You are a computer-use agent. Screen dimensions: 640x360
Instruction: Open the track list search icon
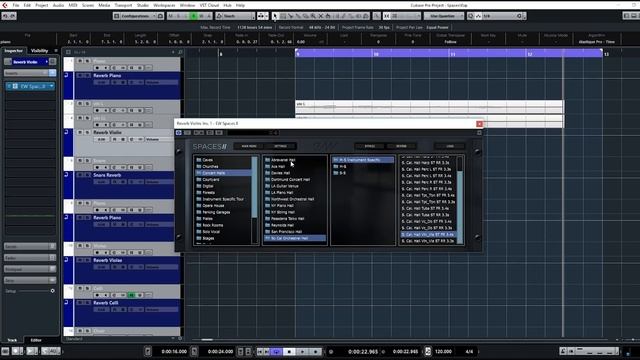(180, 52)
